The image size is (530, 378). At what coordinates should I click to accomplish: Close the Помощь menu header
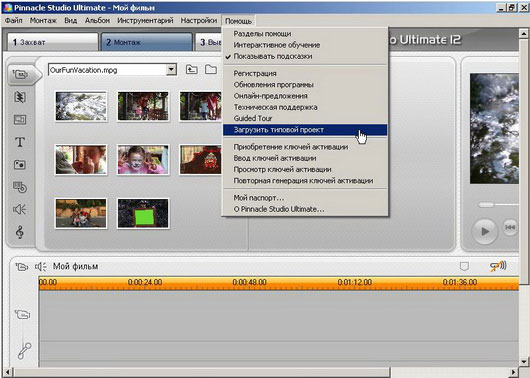[238, 21]
